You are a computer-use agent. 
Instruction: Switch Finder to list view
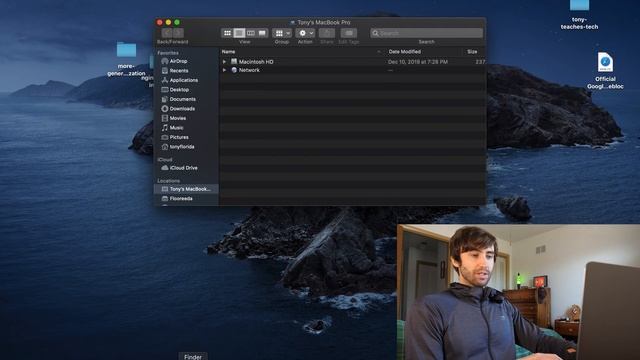pos(239,33)
